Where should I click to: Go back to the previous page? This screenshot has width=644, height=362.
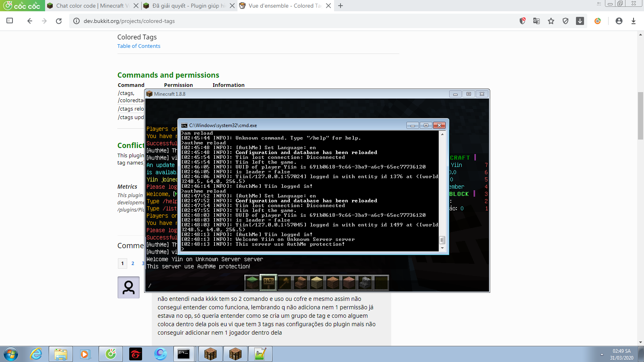click(29, 21)
